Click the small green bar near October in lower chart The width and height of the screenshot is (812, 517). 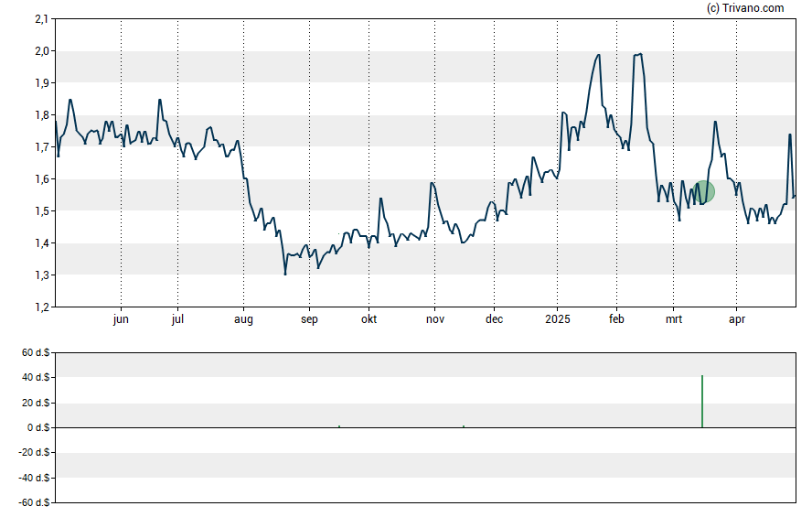click(x=339, y=426)
